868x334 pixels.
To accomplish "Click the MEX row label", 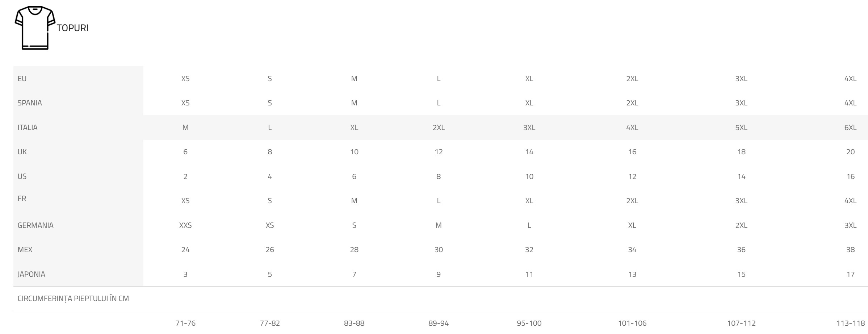I will tap(25, 250).
